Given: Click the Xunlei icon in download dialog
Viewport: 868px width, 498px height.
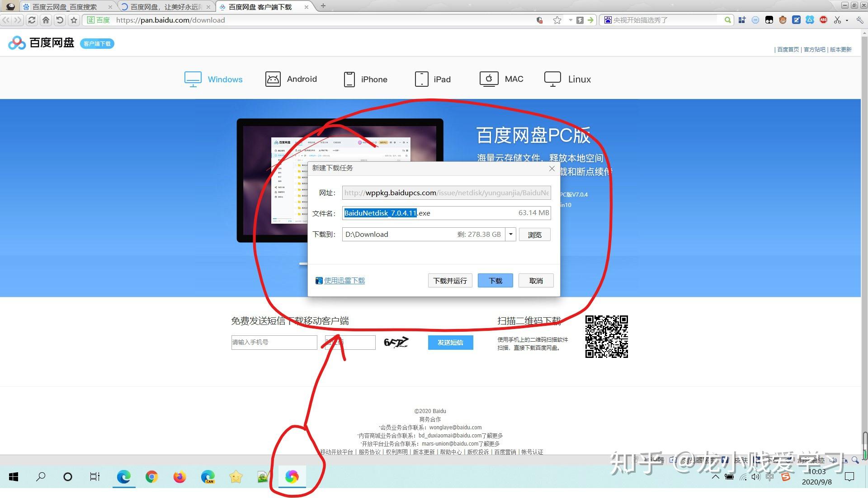Looking at the screenshot, I should coord(319,281).
